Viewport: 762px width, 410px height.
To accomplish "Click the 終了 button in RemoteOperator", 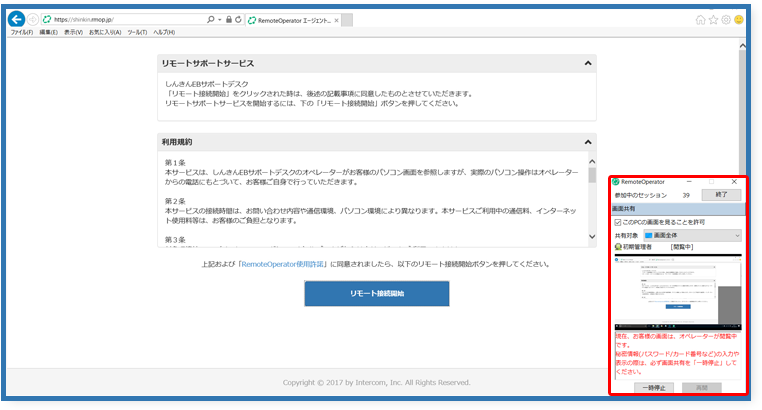I will tap(721, 195).
